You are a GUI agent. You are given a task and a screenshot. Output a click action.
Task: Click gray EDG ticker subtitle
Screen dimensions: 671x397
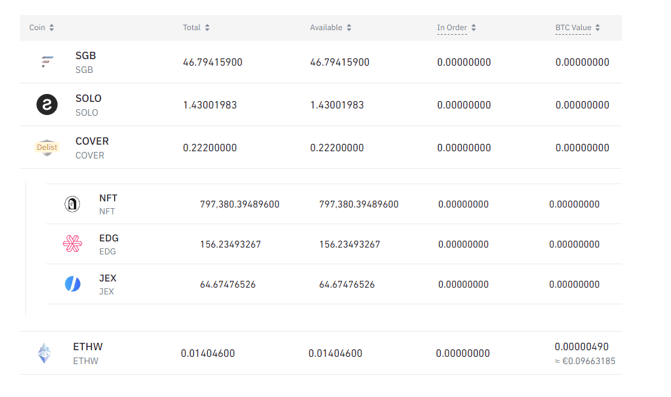[107, 252]
